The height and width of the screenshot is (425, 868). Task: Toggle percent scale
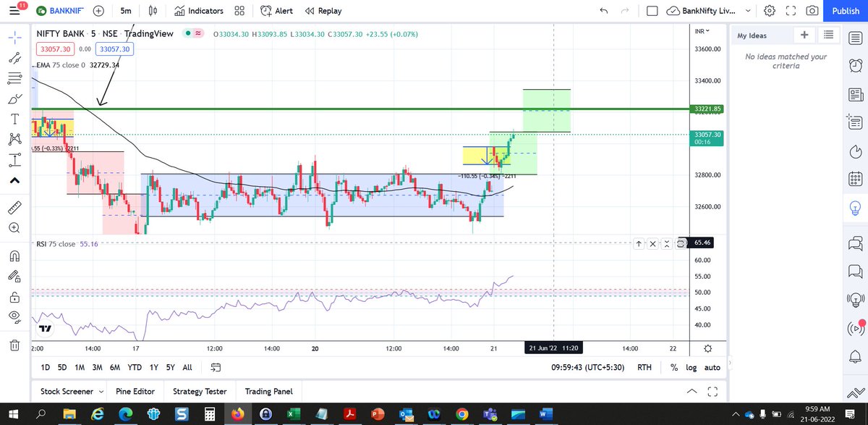point(674,367)
